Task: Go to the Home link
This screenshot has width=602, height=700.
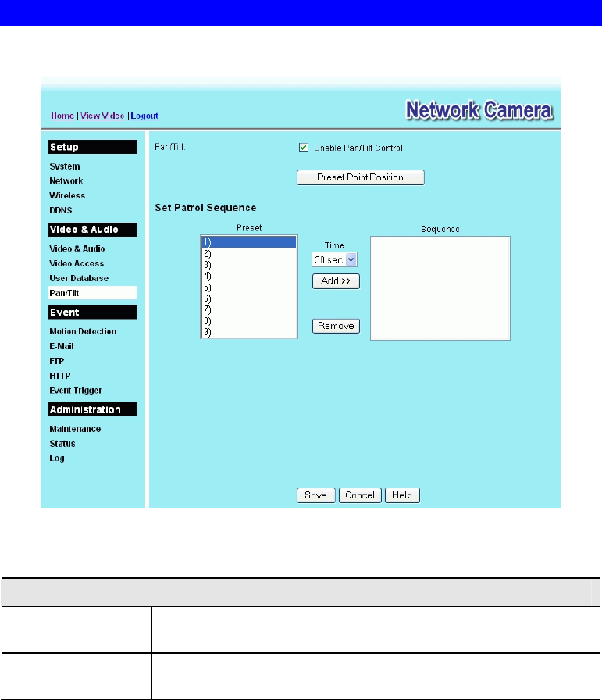Action: (62, 116)
